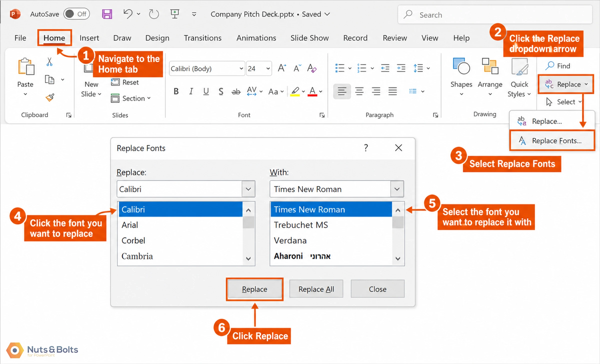Open the File tab

20,38
